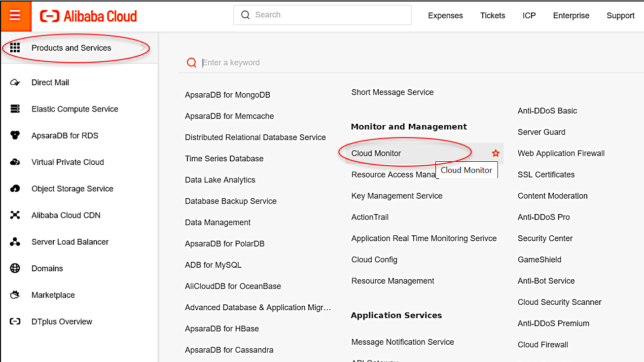Open Elastic Compute Service from the sidebar
The height and width of the screenshot is (362, 644).
coord(15,109)
